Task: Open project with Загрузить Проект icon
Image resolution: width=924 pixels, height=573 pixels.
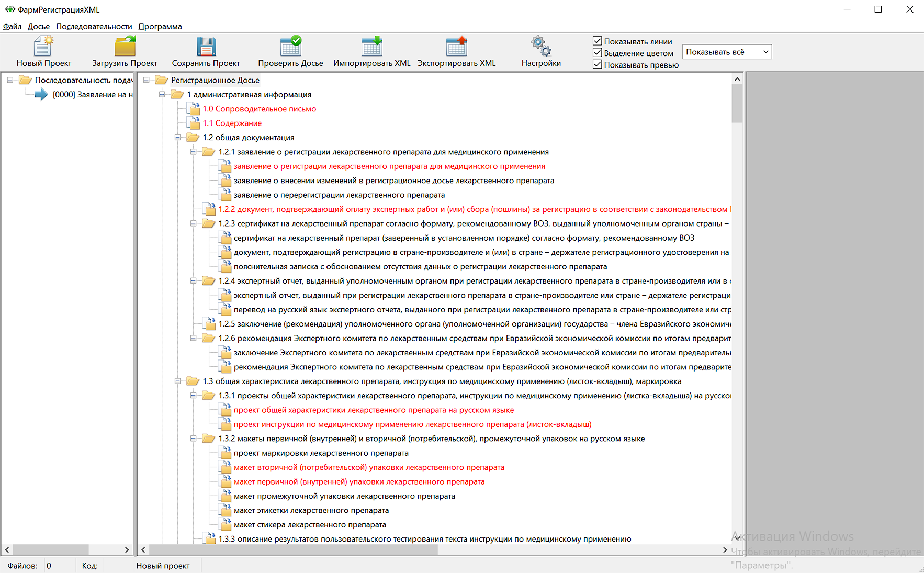Action: point(125,47)
